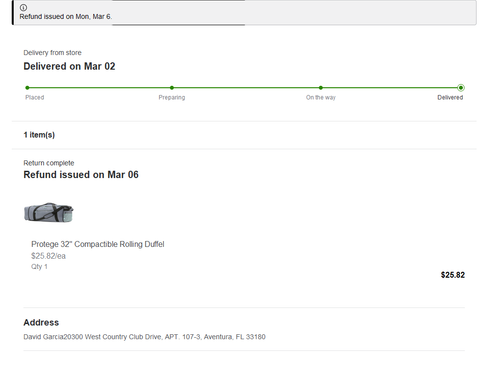Open the Protege 32" Compactible Rolling Duffel link
500x382 pixels.
[x=98, y=244]
